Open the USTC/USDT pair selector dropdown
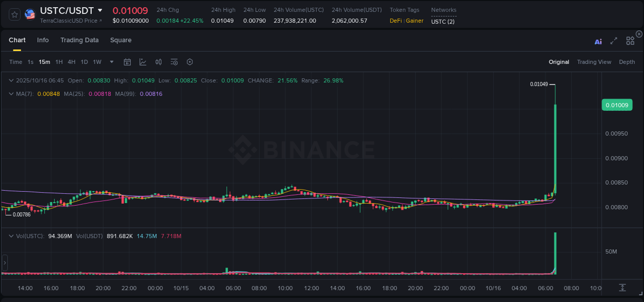 pyautogui.click(x=99, y=10)
